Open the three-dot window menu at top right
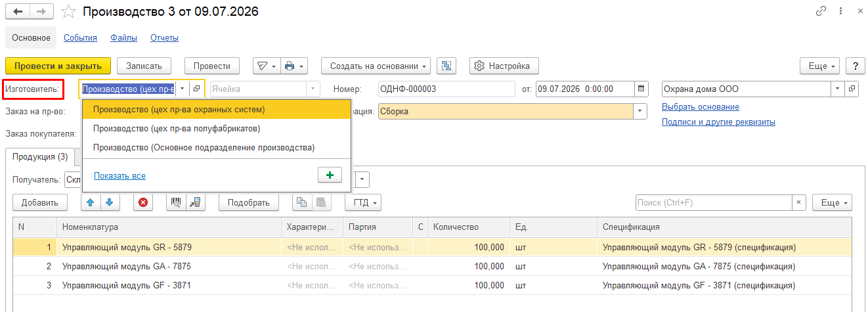 (840, 11)
